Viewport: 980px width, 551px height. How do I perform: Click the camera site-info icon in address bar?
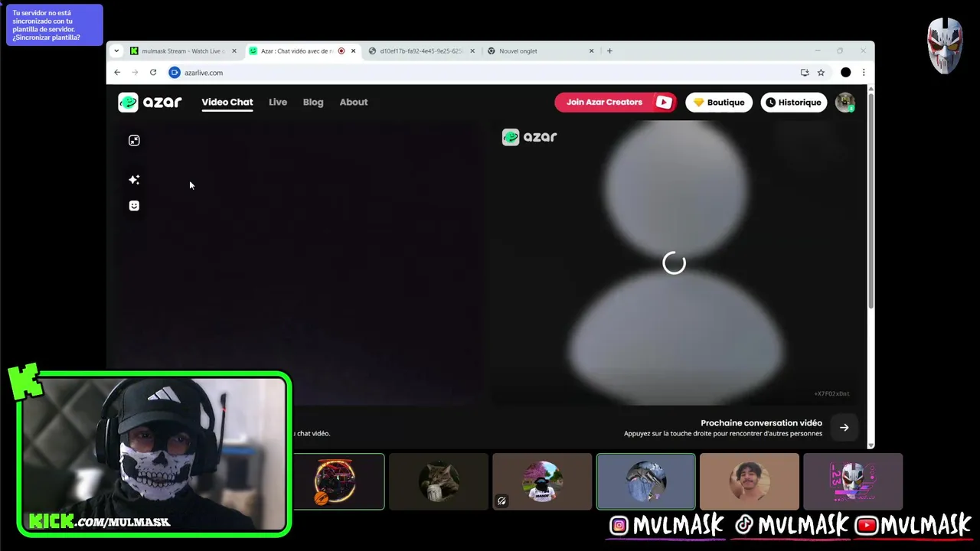coord(174,73)
